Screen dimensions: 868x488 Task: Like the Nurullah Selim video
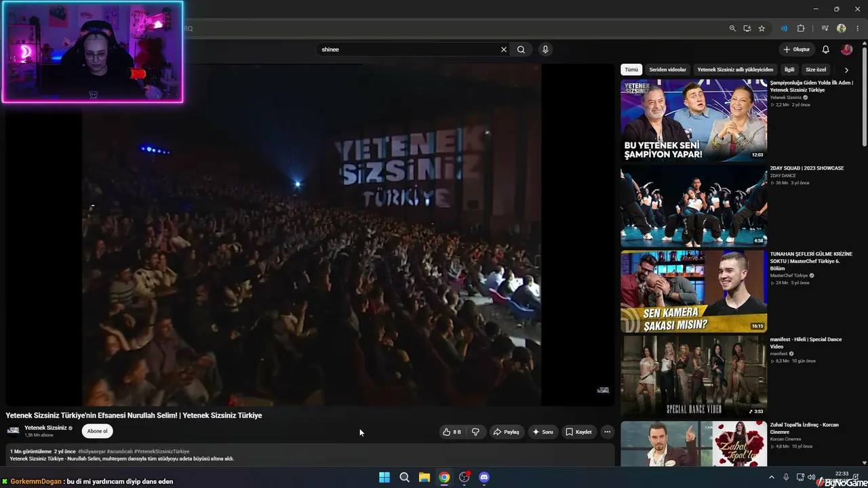[x=452, y=432]
